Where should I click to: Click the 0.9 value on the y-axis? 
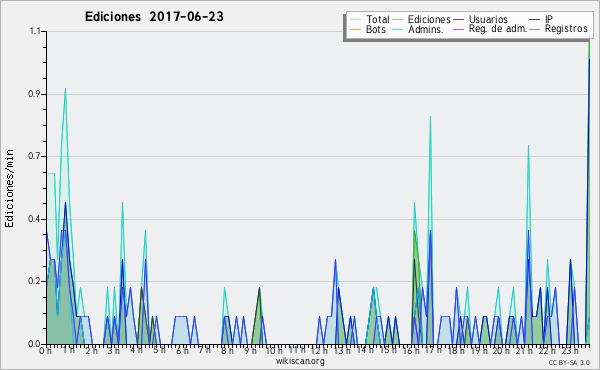(x=34, y=94)
